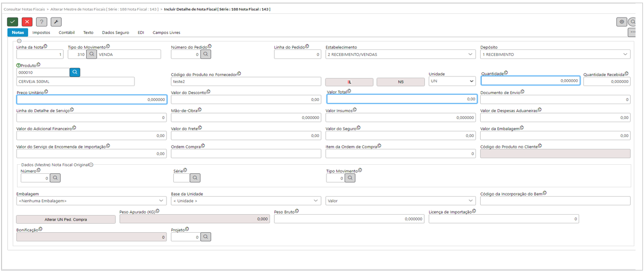Search Projeto with magnifier icon

pos(206,237)
